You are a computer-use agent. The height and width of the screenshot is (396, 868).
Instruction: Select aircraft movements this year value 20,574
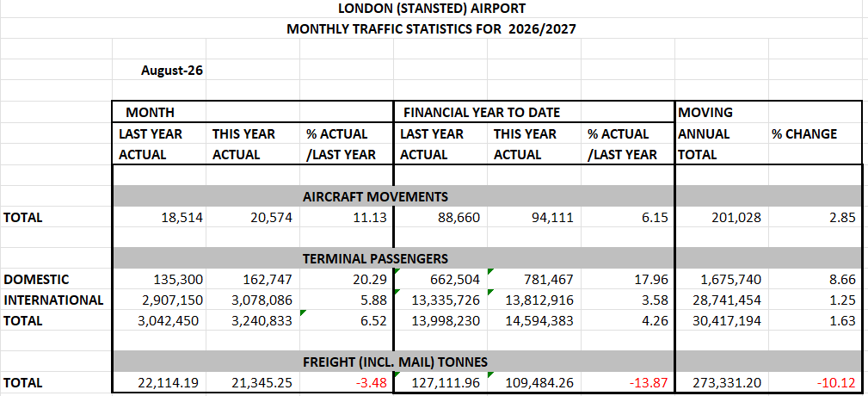tap(253, 217)
